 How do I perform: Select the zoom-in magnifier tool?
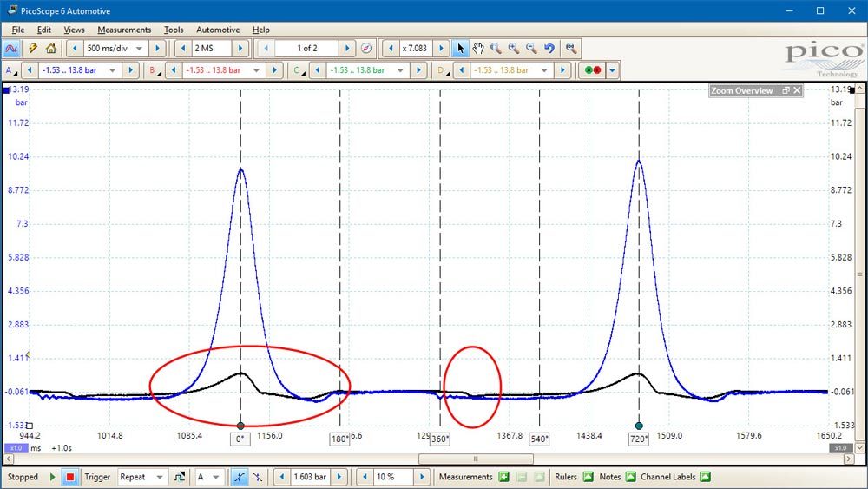514,48
